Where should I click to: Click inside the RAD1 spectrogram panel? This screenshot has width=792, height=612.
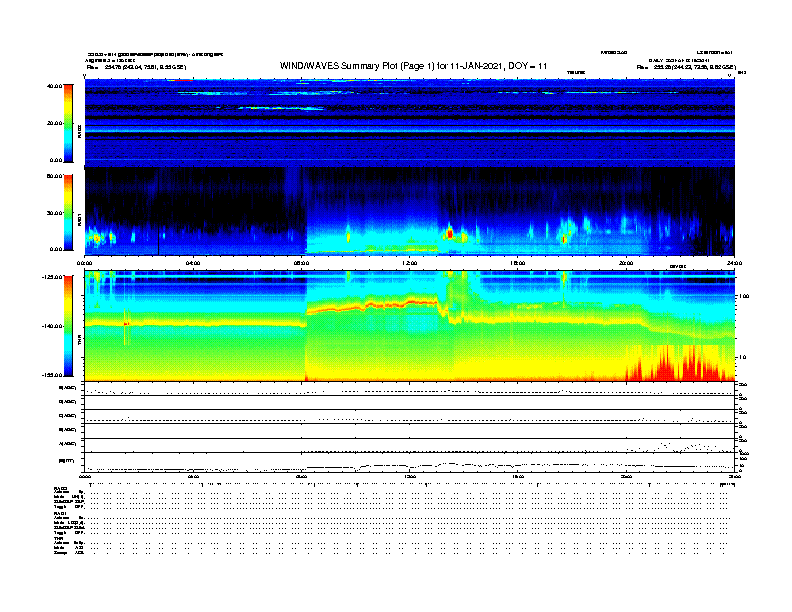point(410,211)
